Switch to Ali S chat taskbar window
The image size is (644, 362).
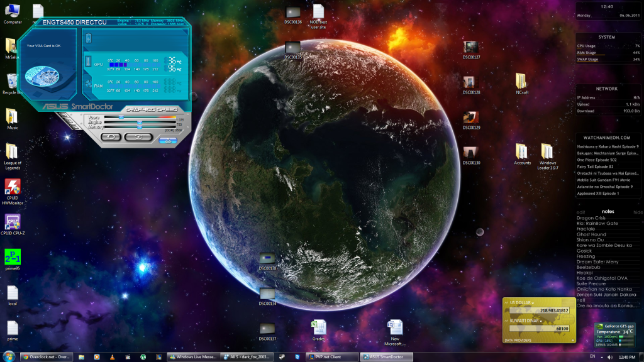click(247, 357)
